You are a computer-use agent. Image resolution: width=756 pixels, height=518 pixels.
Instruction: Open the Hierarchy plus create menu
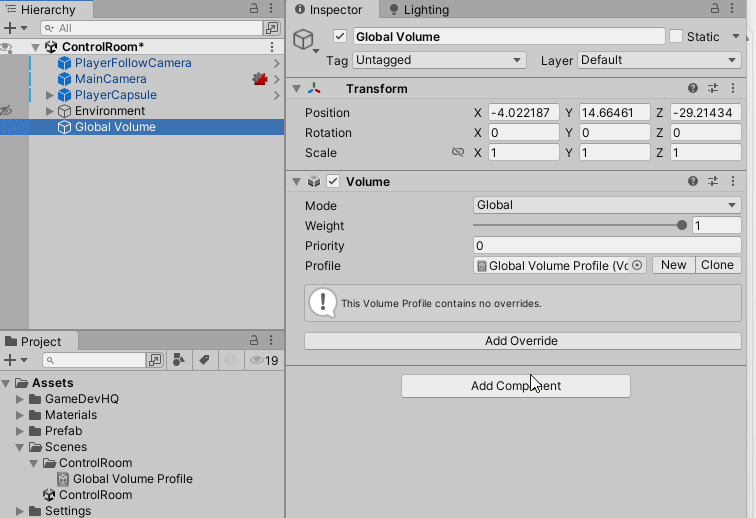15,28
